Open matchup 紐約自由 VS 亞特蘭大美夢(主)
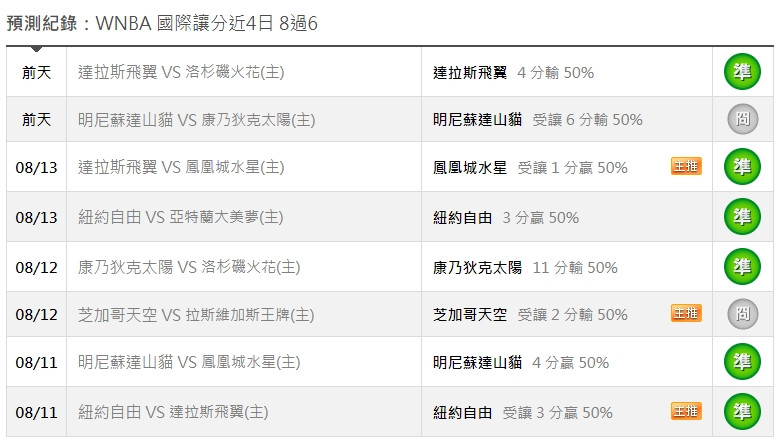Viewport: 782px width, 446px height. (x=181, y=217)
